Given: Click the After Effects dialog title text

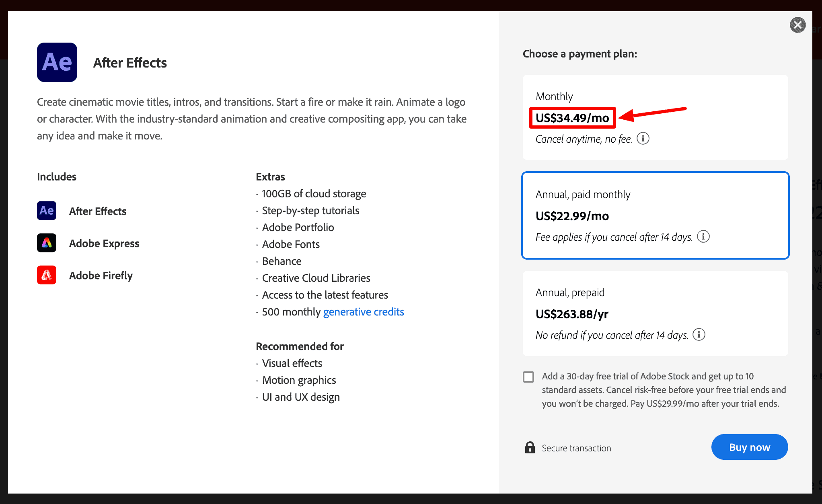Looking at the screenshot, I should [x=130, y=63].
